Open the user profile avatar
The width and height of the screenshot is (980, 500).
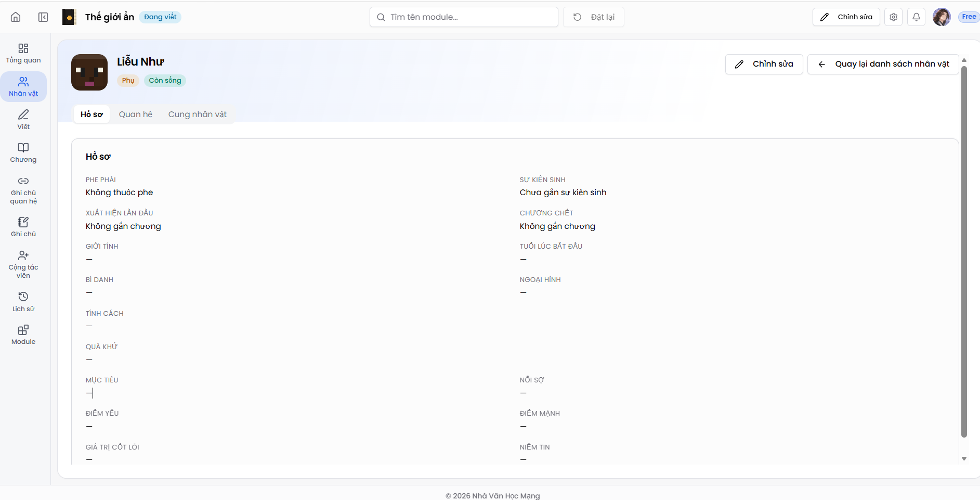click(x=942, y=17)
